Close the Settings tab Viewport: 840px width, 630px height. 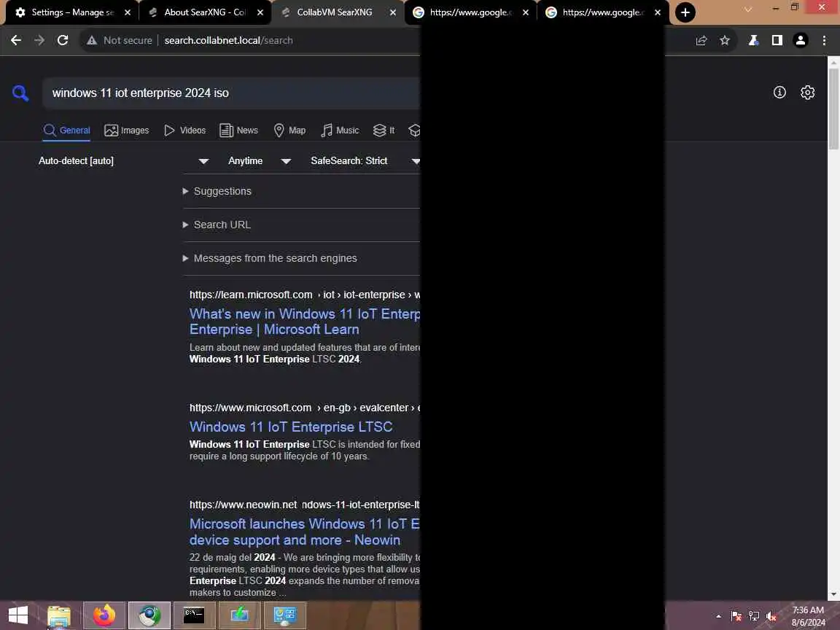[x=128, y=12]
